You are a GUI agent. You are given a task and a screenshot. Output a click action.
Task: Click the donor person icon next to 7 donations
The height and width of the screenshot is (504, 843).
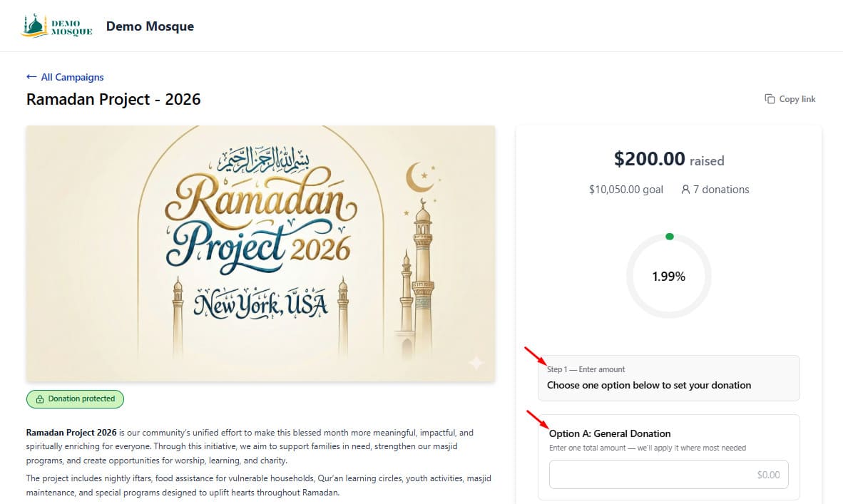[x=685, y=189]
